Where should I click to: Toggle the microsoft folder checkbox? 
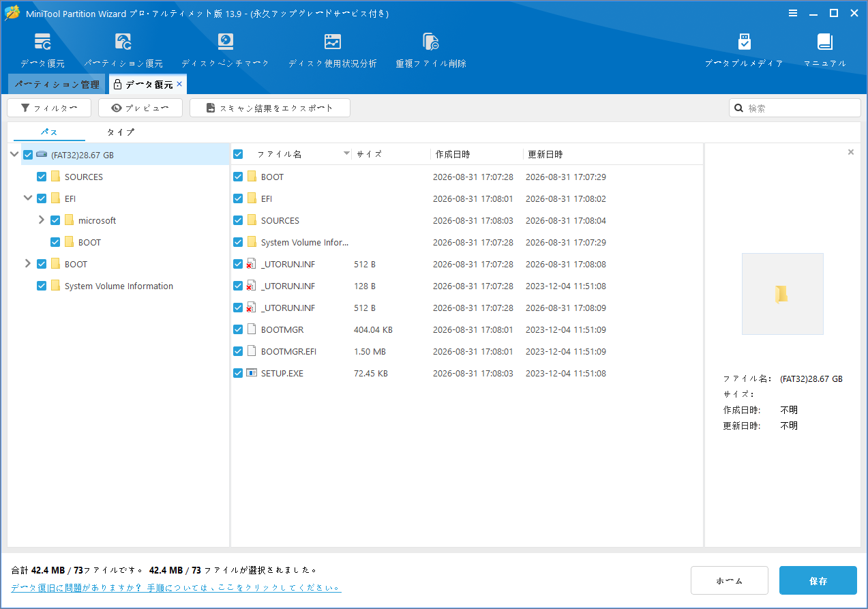tap(55, 220)
